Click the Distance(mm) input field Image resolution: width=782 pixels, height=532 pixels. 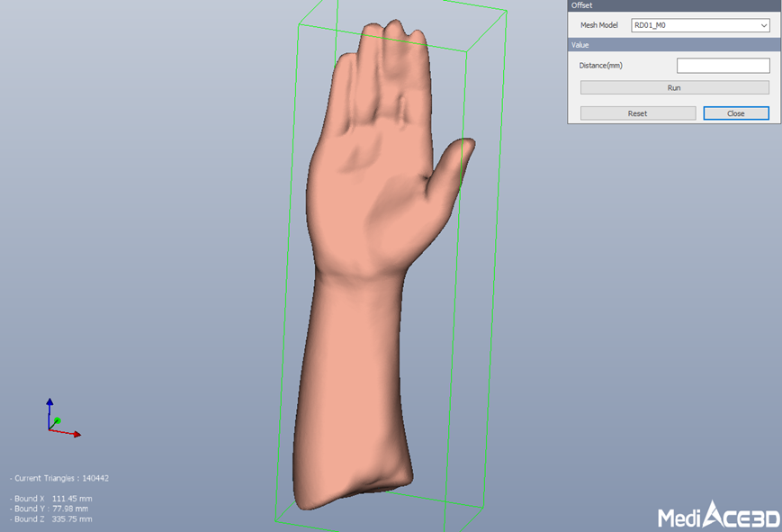click(x=723, y=66)
